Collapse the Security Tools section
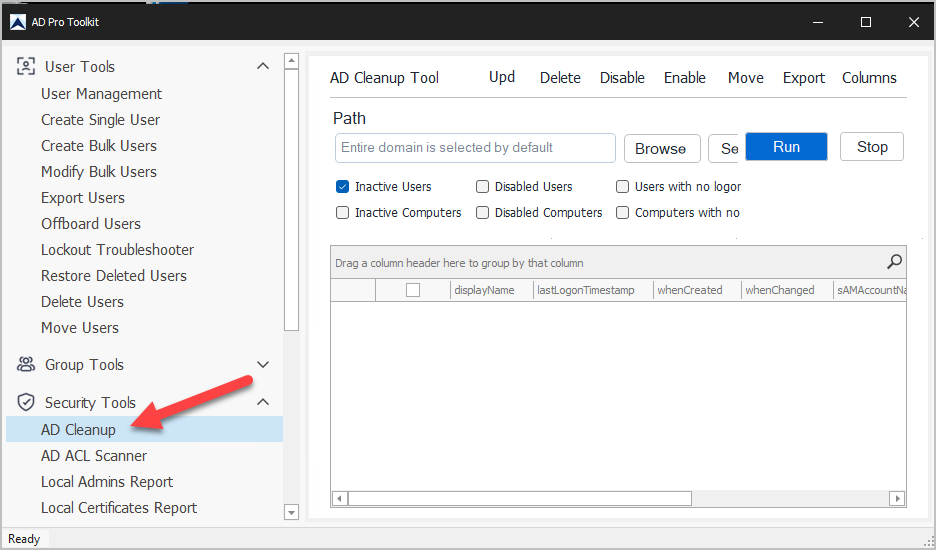 click(263, 402)
